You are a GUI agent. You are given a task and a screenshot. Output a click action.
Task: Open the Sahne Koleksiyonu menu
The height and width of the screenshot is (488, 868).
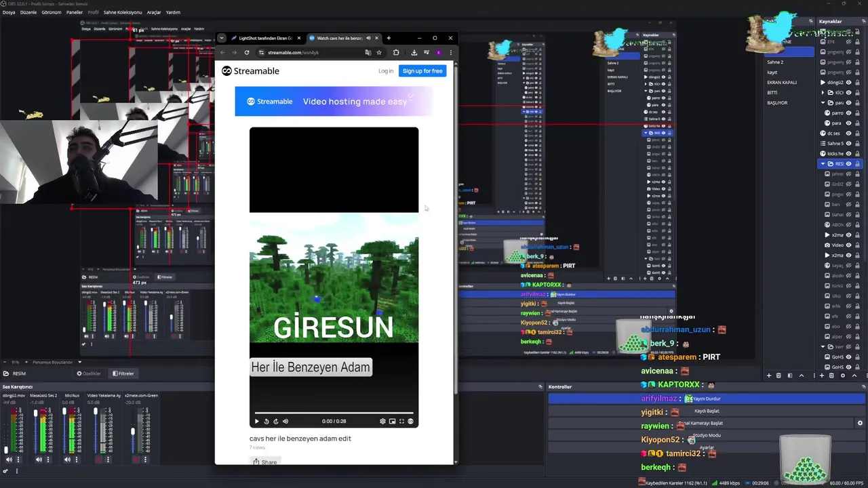(123, 12)
